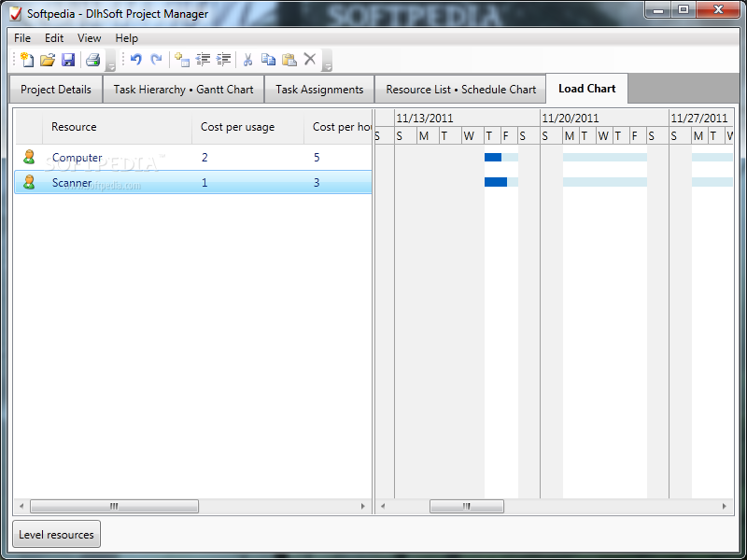
Task: Open second toolbar overflow dropdown
Action: click(327, 61)
